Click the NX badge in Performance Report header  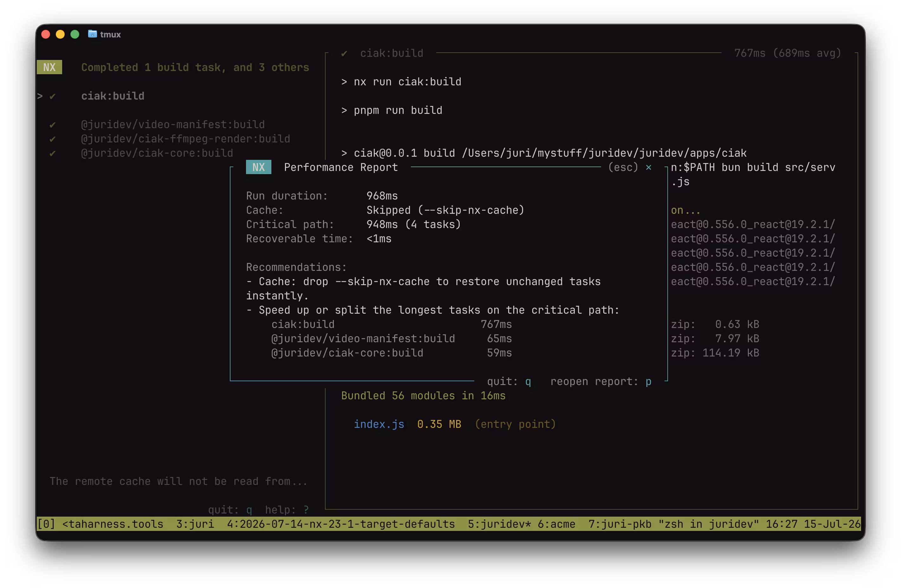259,167
